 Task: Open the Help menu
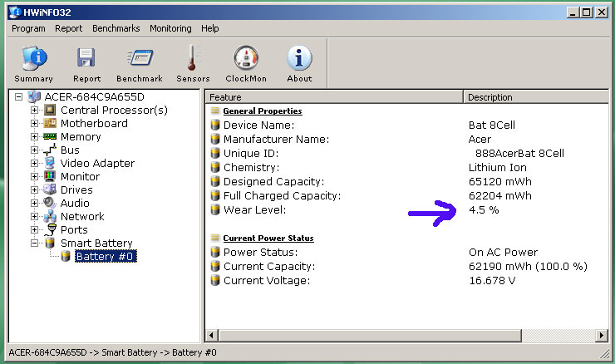[x=209, y=28]
